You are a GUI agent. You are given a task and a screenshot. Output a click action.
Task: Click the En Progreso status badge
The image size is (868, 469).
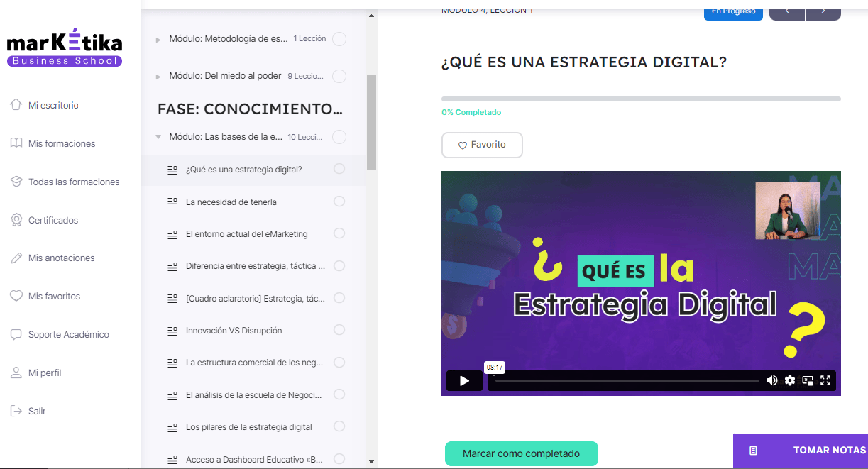(x=733, y=11)
